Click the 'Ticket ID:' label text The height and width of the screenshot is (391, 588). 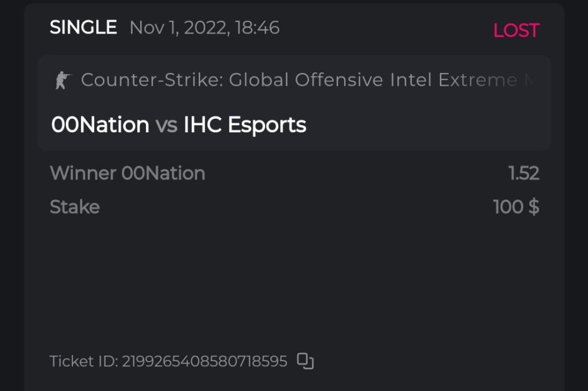tap(83, 361)
